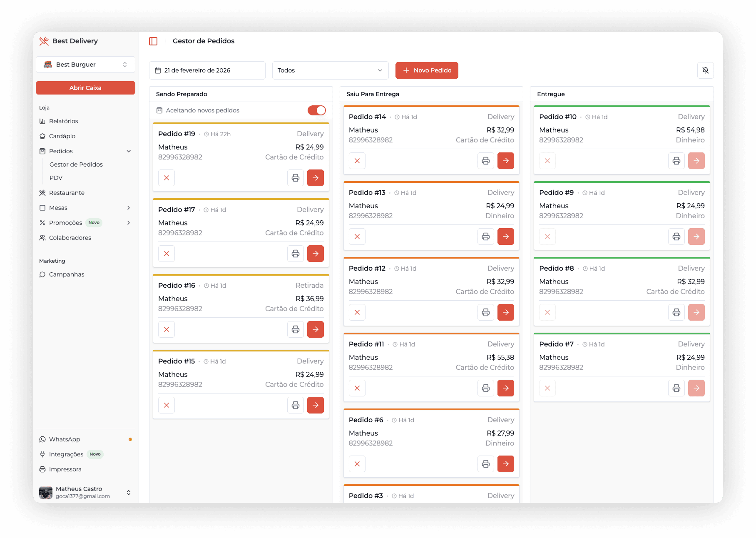Click the Abrir Caixa button
Viewport: 756px width, 538px height.
[x=85, y=88]
